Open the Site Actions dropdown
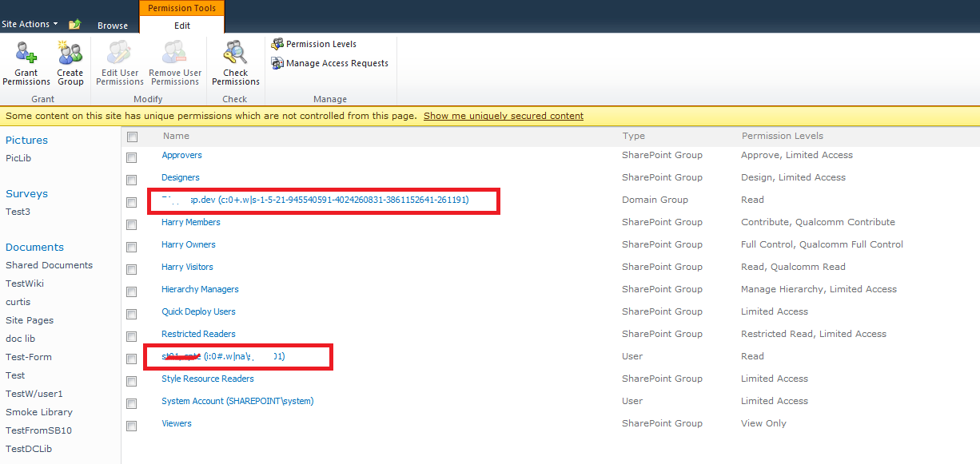The image size is (980, 464). (30, 24)
